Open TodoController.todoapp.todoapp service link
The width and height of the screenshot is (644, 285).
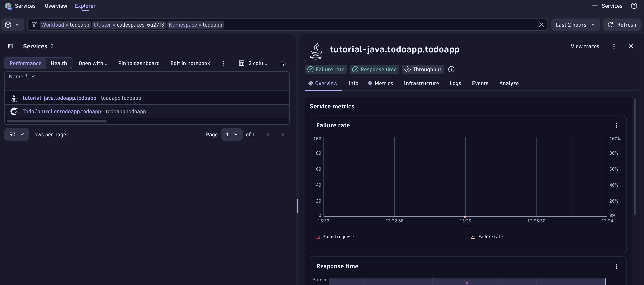(x=62, y=111)
